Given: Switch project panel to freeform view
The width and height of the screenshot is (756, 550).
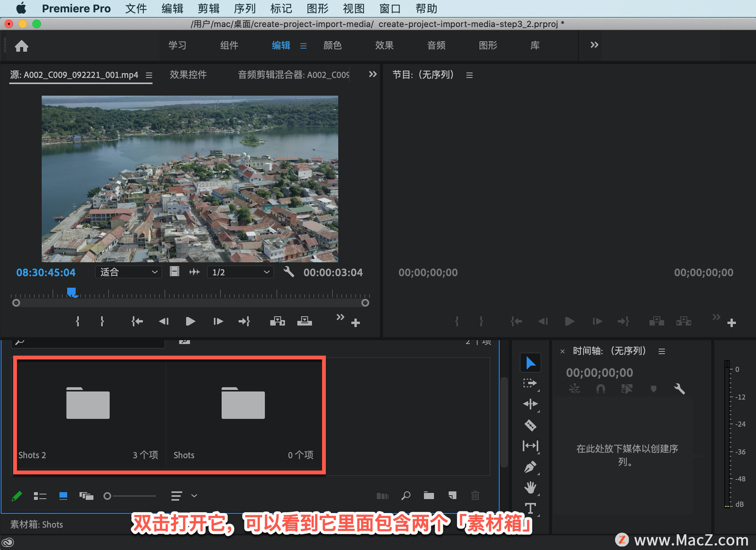Looking at the screenshot, I should [x=86, y=496].
